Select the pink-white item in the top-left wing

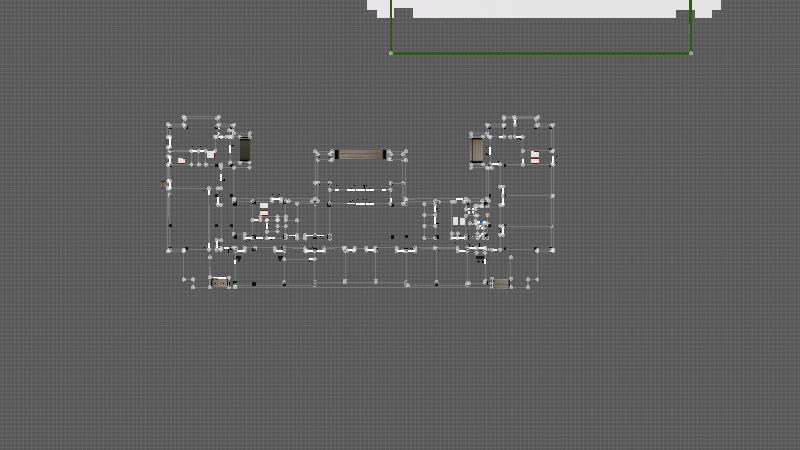click(181, 160)
